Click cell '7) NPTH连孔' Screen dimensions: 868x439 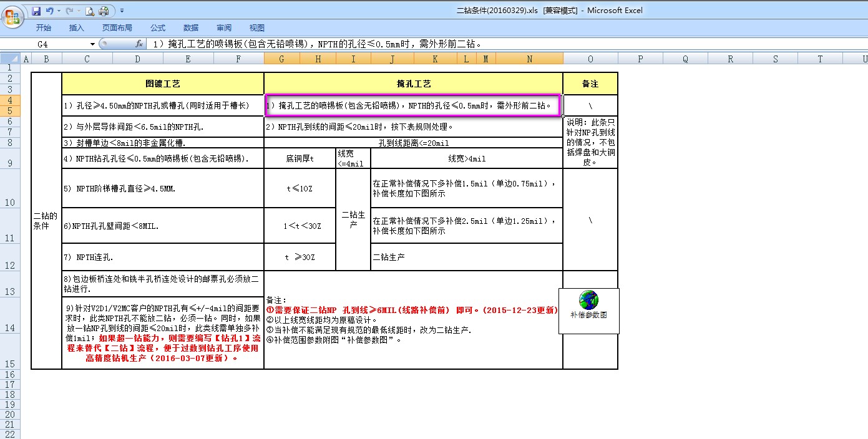point(163,257)
